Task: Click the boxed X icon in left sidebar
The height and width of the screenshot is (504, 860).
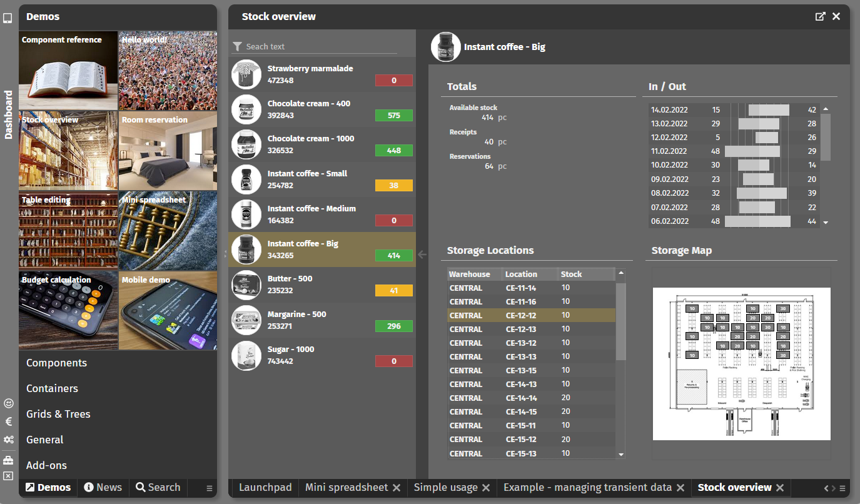Action: (8, 476)
